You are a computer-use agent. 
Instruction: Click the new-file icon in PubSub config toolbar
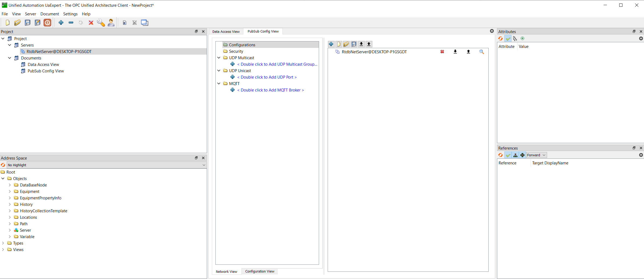pyautogui.click(x=339, y=44)
